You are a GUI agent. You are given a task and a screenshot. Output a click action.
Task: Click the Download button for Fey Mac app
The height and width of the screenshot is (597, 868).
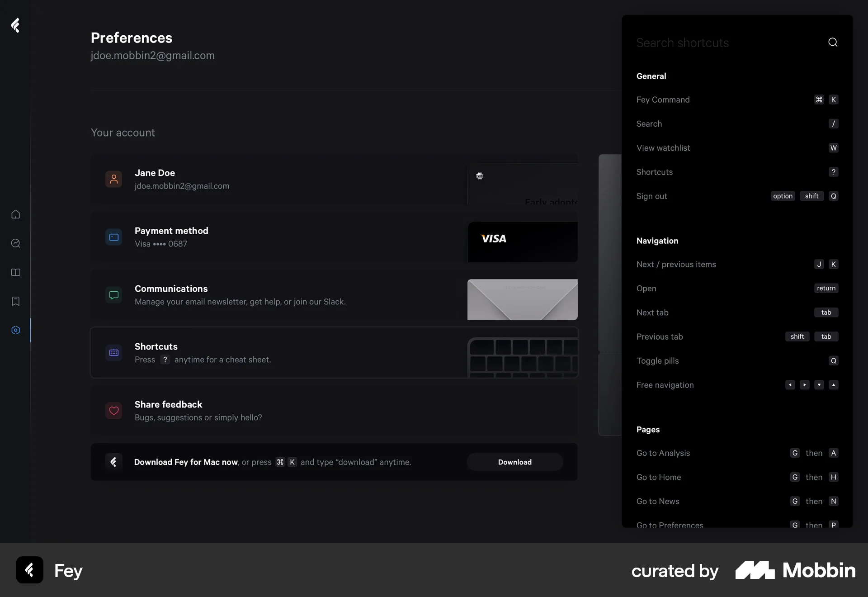click(514, 462)
